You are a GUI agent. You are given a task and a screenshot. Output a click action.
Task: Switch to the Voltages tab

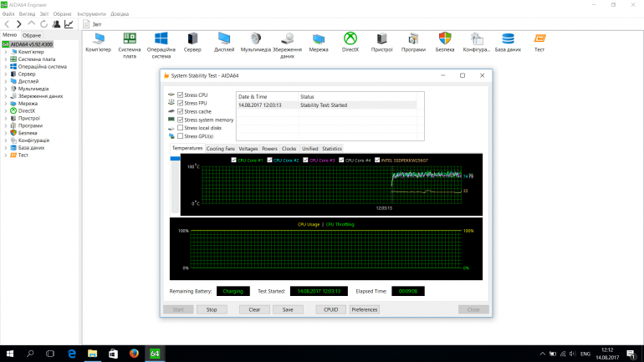coord(248,149)
